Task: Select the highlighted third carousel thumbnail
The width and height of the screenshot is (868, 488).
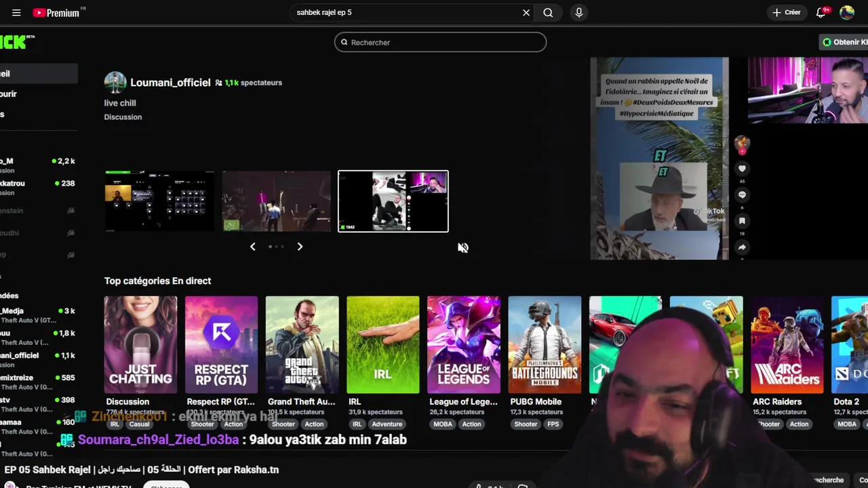Action: coord(393,201)
